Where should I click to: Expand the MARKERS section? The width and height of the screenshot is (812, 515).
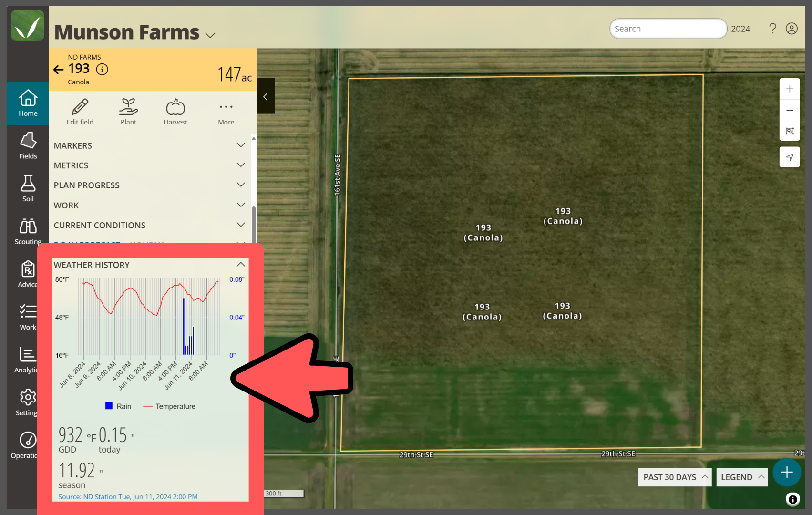point(150,145)
